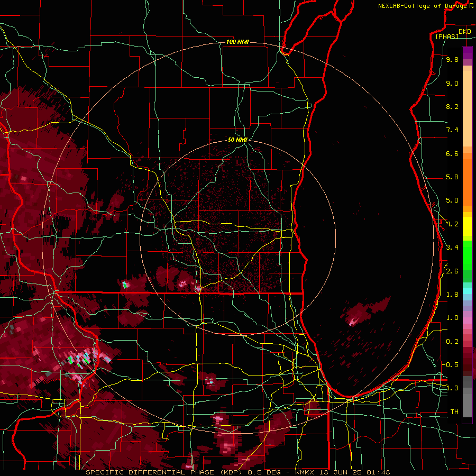
Task: Click the -1.3 value on the color scale
Action: click(x=450, y=388)
